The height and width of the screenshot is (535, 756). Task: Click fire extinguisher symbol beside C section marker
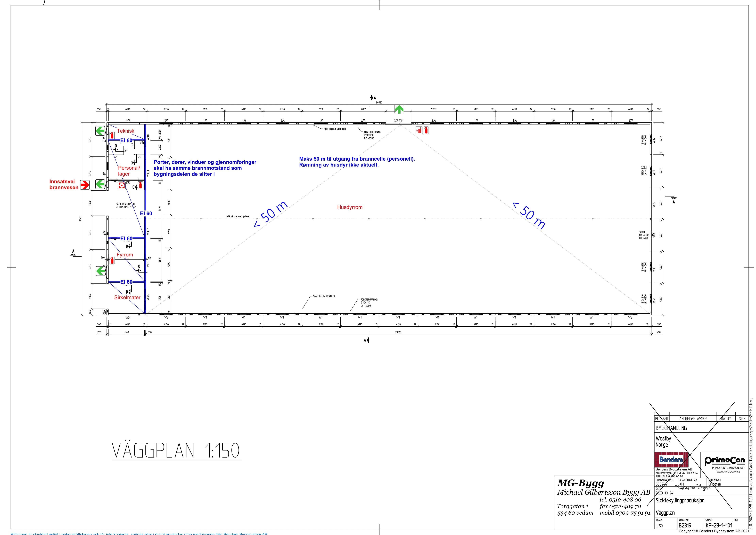(141, 185)
